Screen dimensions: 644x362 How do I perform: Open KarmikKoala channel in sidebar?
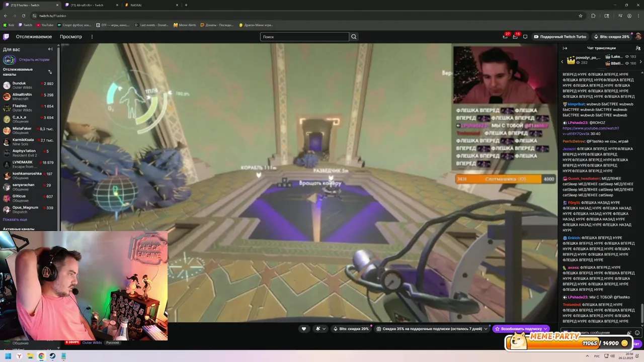[29, 142]
